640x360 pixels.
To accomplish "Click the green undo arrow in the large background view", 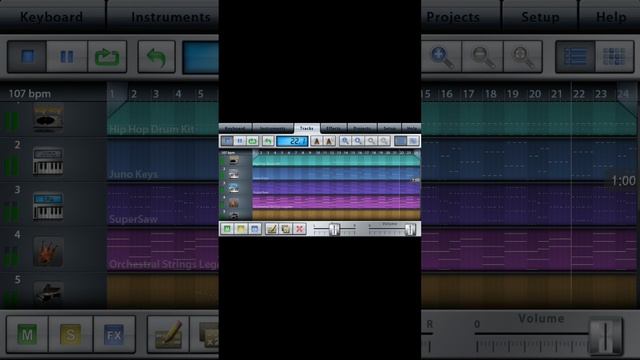I will pyautogui.click(x=156, y=56).
